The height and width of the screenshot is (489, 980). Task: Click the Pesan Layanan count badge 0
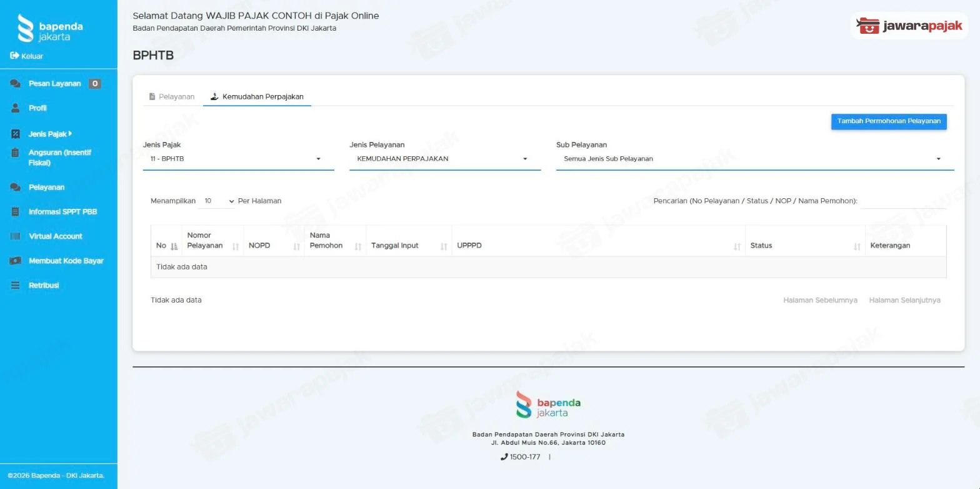coord(94,84)
